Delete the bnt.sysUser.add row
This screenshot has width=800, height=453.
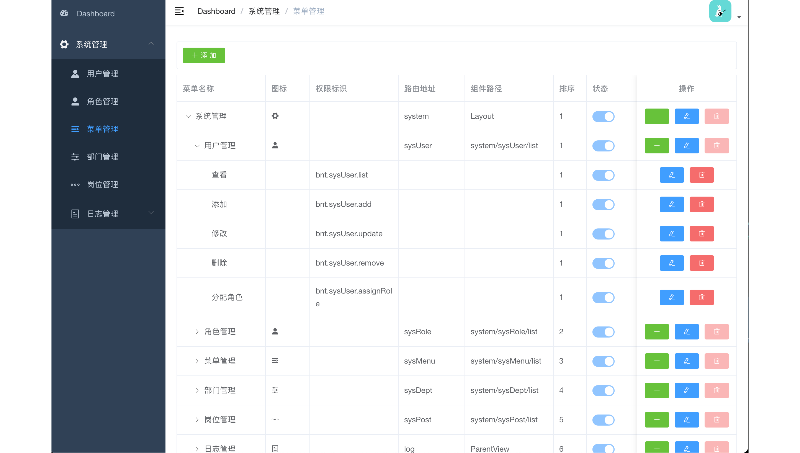pyautogui.click(x=702, y=205)
